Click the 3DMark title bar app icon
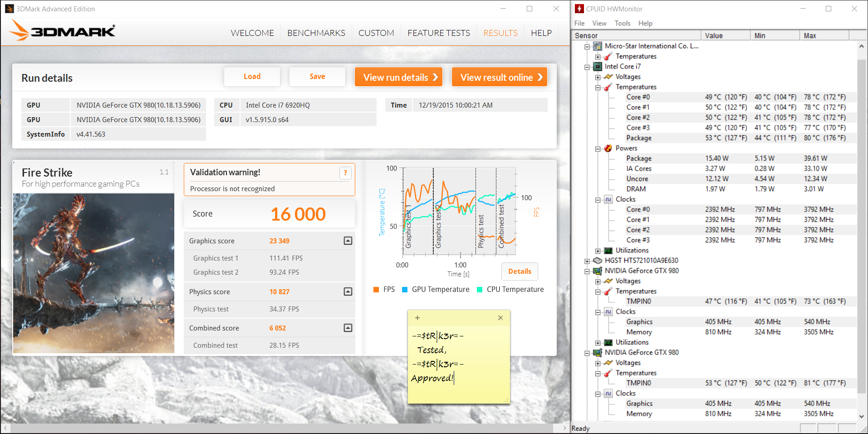This screenshot has height=434, width=868. point(10,9)
